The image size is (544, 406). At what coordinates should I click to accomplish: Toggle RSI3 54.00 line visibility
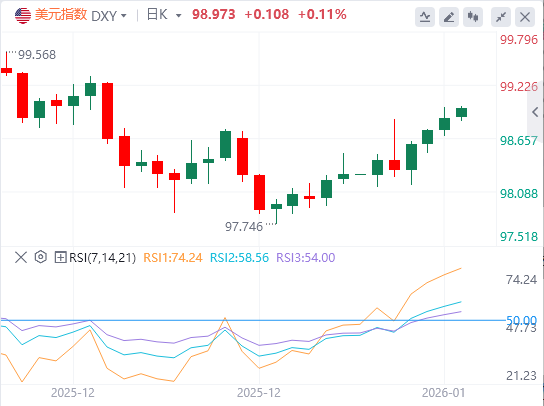[306, 258]
